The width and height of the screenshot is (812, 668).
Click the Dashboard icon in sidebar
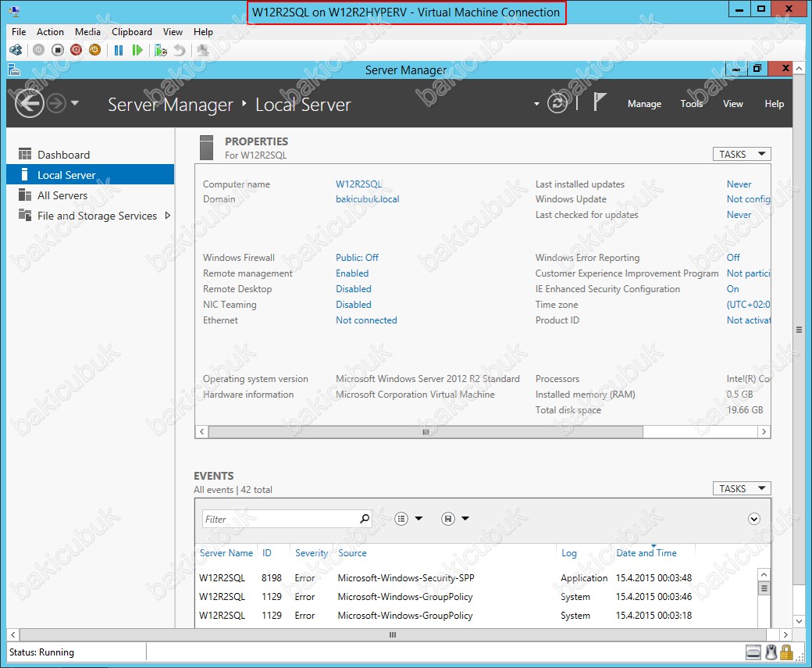pos(25,154)
